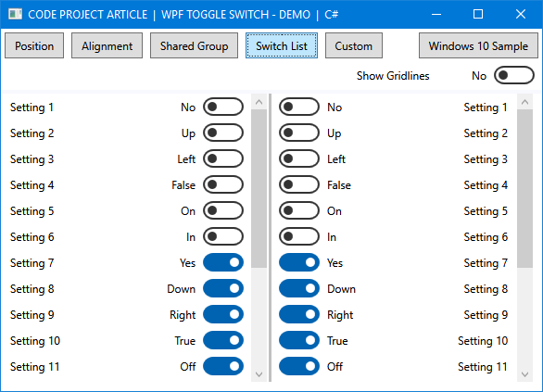543x392 pixels.
Task: Switch off left list Setting 11 Off toggle
Action: coord(223,366)
